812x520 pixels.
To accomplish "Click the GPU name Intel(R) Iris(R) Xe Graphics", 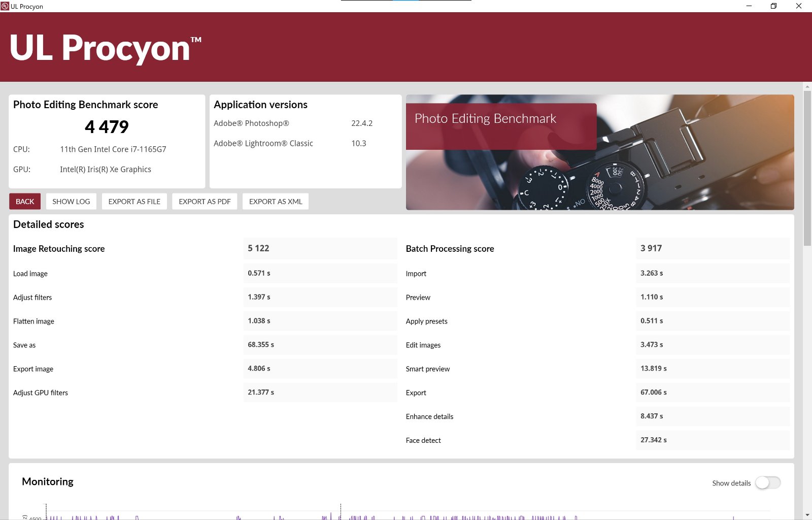I will (106, 170).
